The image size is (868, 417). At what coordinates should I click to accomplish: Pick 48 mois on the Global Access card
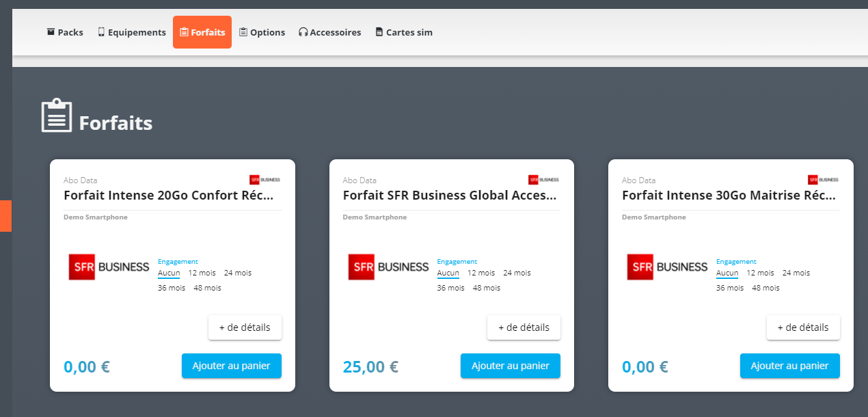coord(487,288)
